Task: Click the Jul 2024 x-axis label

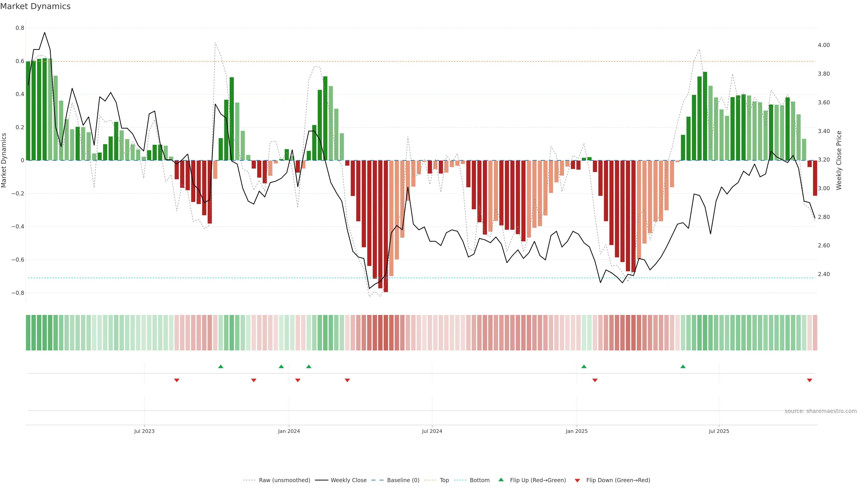Action: 432,431
